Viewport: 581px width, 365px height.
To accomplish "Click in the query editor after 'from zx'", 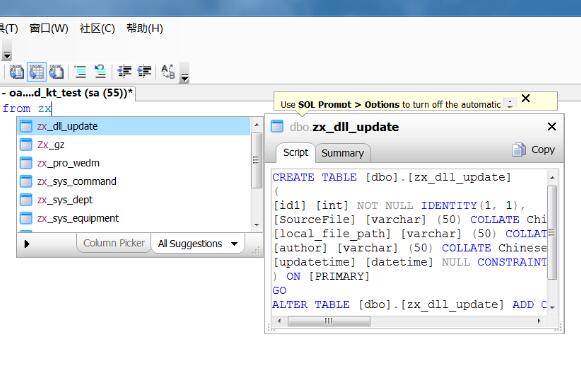I will pyautogui.click(x=53, y=109).
